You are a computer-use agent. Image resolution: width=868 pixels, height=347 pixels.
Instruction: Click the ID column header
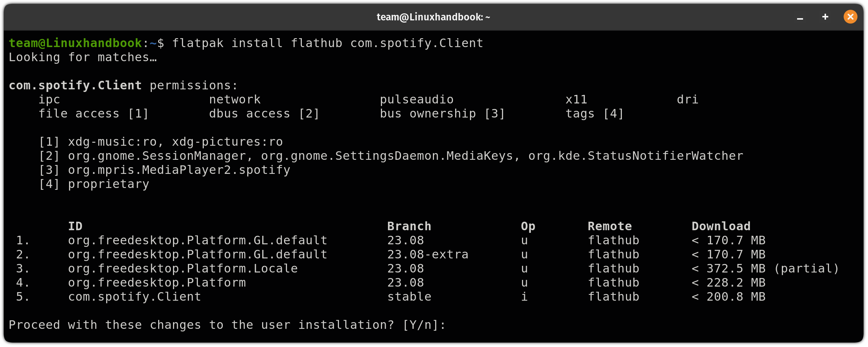[x=75, y=226]
